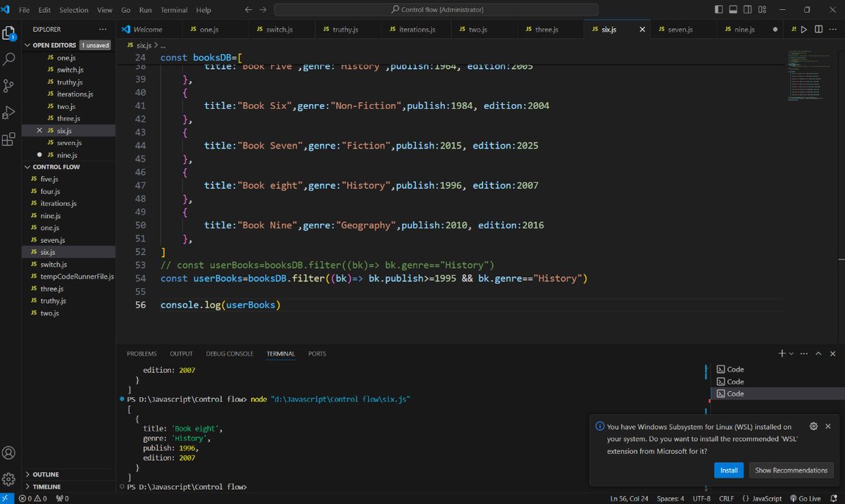845x504 pixels.
Task: Open the Source Control view
Action: (9, 86)
